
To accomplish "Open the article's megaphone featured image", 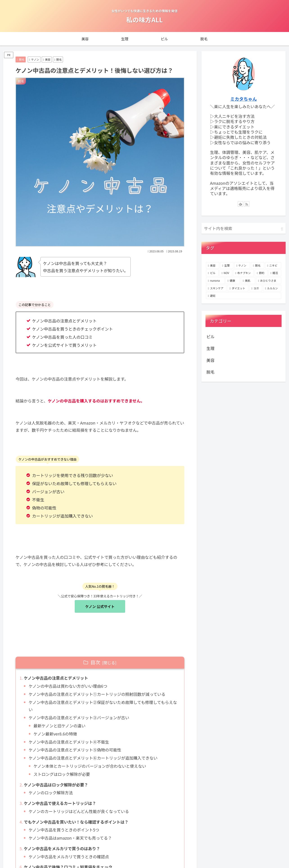I will [x=100, y=162].
